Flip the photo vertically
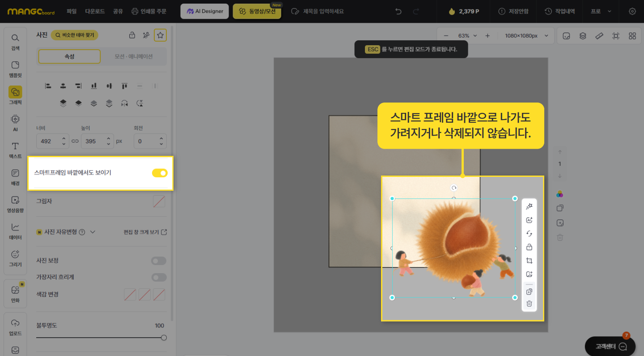Viewport: 644px width, 356px height. coord(140,103)
